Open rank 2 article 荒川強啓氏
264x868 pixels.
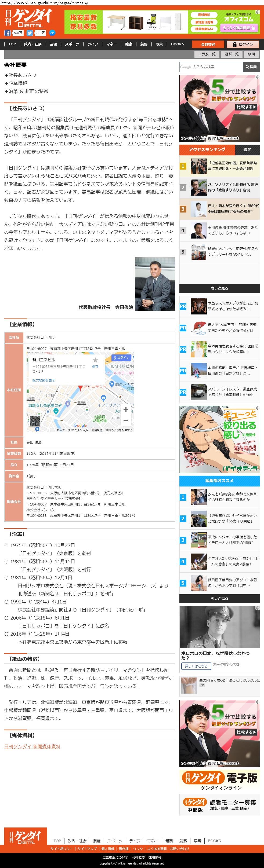click(219, 187)
